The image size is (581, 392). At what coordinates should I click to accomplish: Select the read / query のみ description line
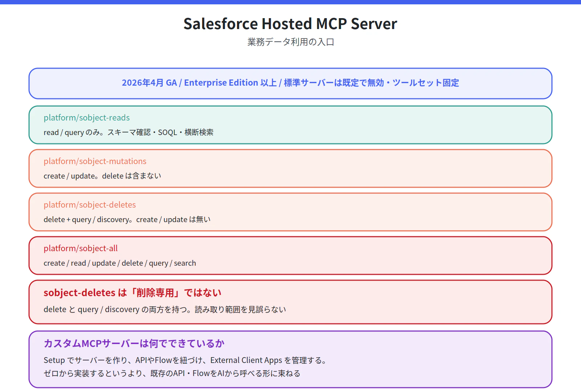[129, 132]
